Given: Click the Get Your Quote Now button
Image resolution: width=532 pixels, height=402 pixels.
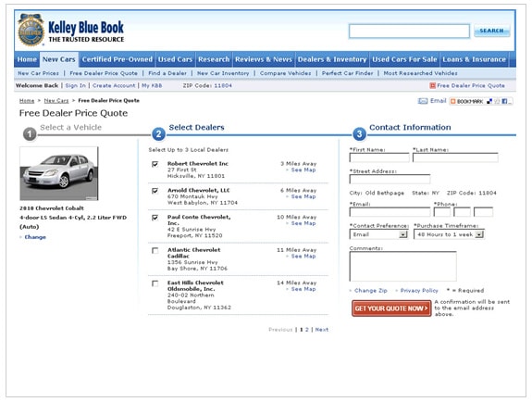Looking at the screenshot, I should coord(391,308).
